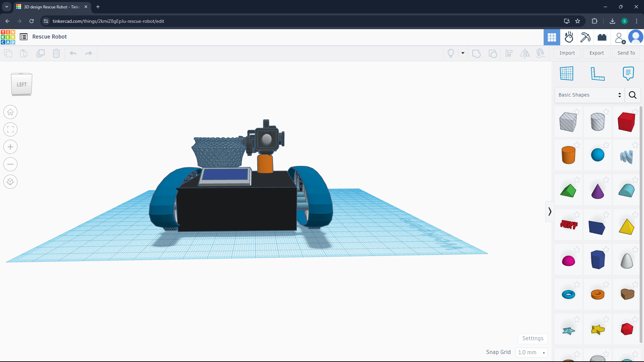Select the Ruler tool

[x=597, y=73]
